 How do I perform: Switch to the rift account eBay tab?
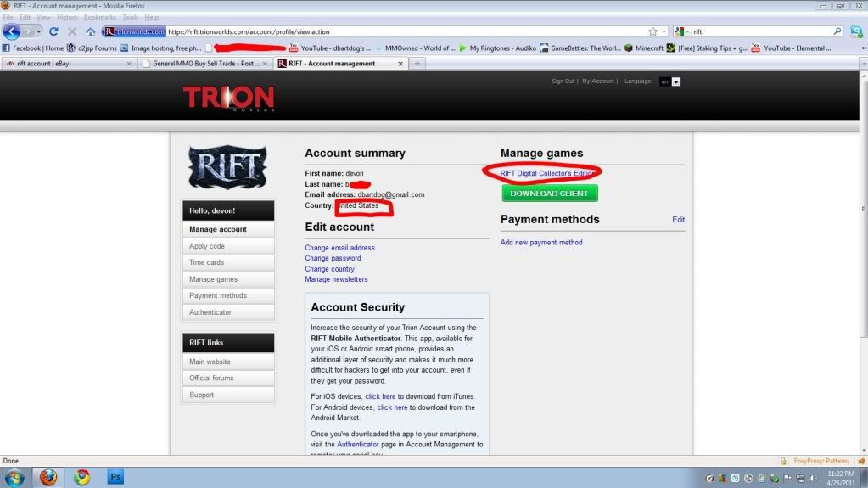[68, 64]
